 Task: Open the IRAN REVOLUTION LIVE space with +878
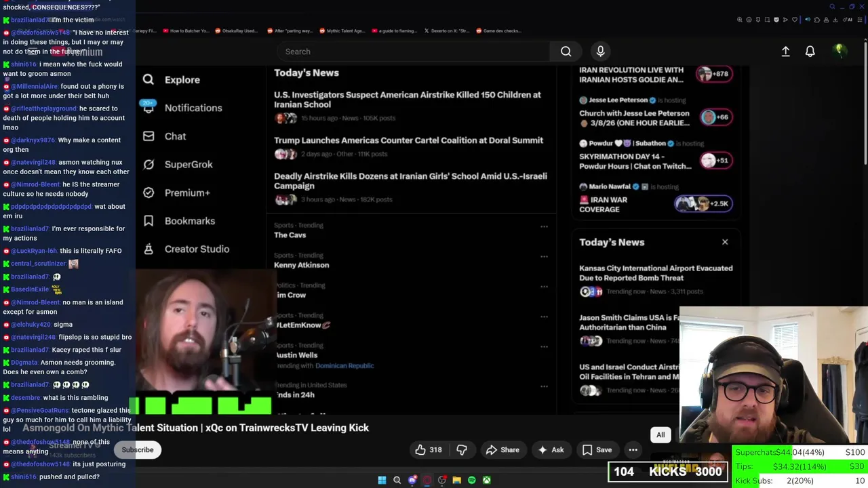click(x=655, y=75)
